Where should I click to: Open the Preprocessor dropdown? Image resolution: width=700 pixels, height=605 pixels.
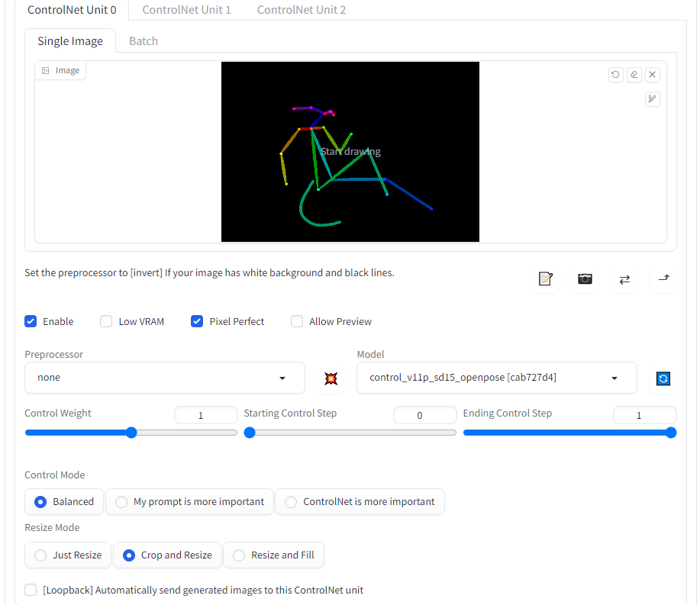tap(164, 378)
